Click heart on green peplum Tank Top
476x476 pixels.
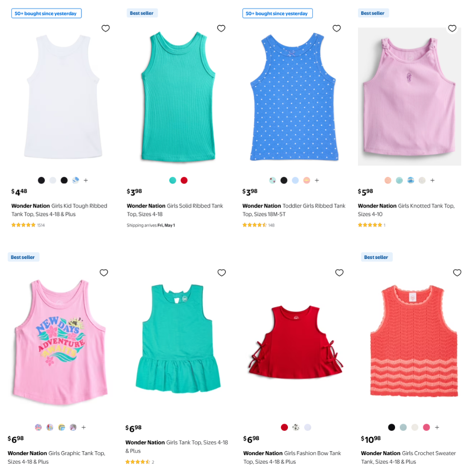pos(221,273)
